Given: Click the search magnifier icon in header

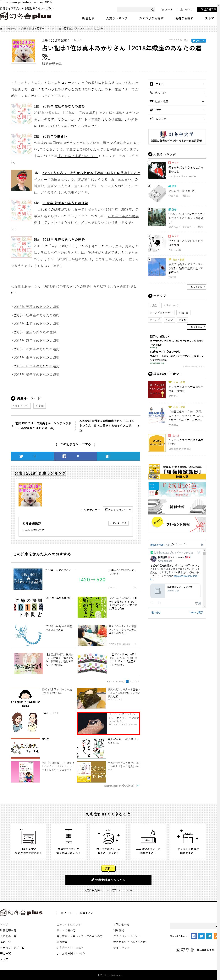Looking at the screenshot, I should coord(152,9).
